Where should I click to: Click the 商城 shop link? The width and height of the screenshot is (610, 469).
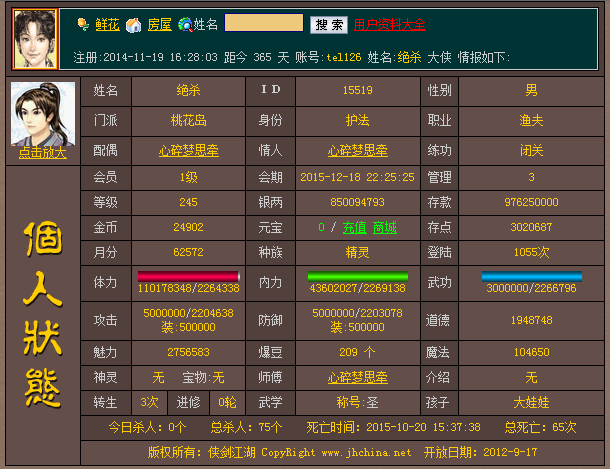coord(385,227)
